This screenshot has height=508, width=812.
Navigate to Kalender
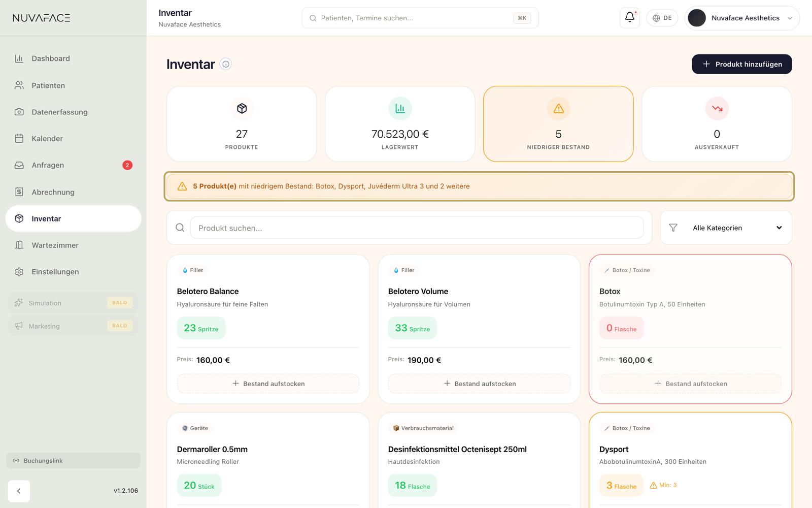(x=73, y=138)
